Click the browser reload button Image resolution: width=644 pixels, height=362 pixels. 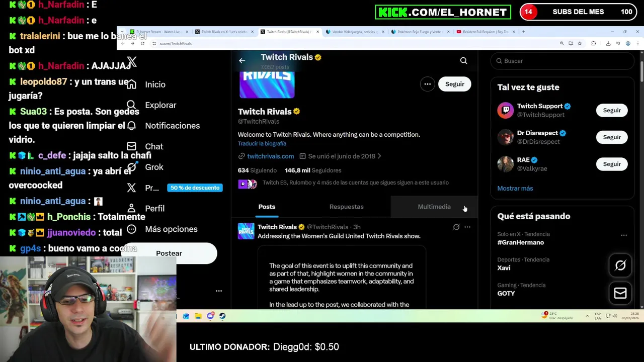142,43
